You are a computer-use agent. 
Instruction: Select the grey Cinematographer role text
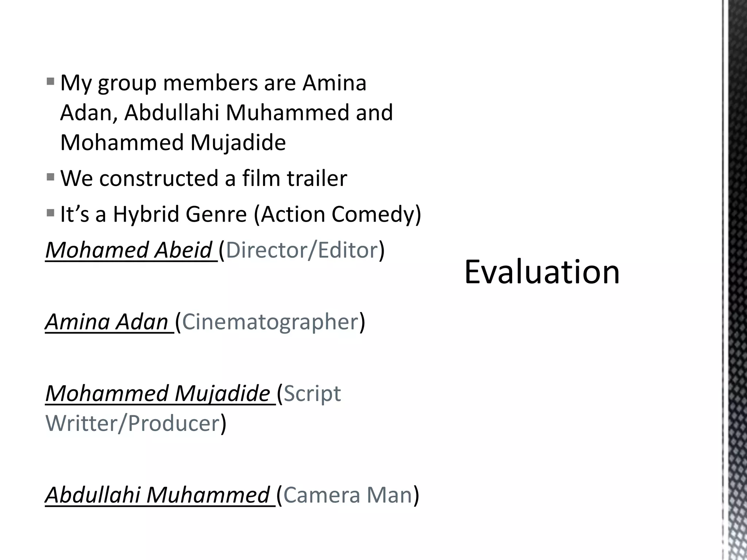coord(270,322)
